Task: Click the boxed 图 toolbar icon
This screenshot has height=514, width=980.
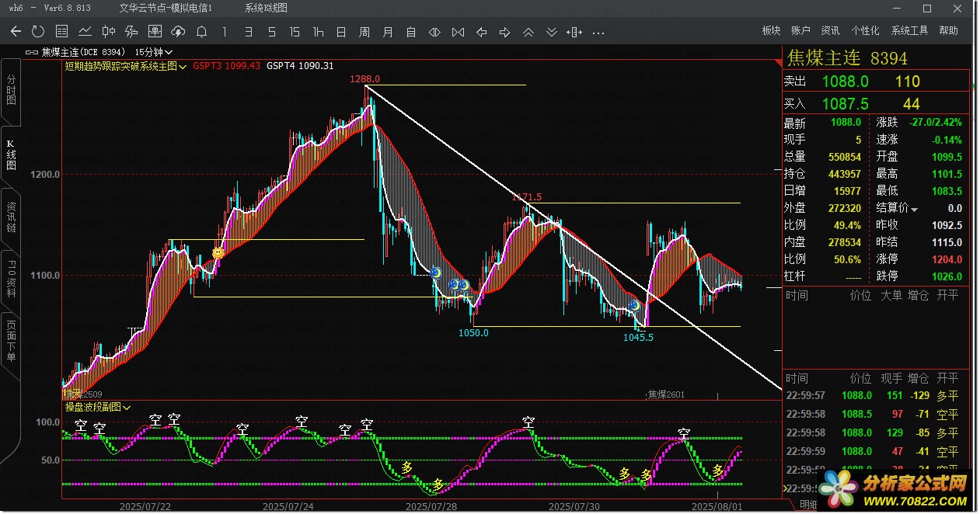Action: [x=155, y=32]
